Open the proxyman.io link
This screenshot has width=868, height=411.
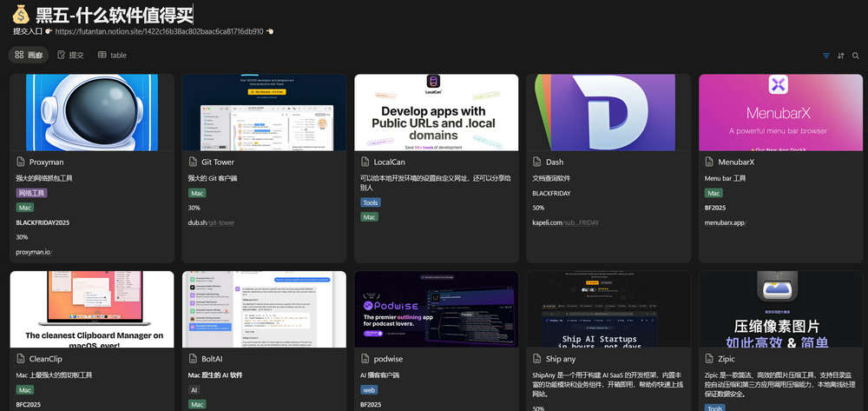click(33, 251)
